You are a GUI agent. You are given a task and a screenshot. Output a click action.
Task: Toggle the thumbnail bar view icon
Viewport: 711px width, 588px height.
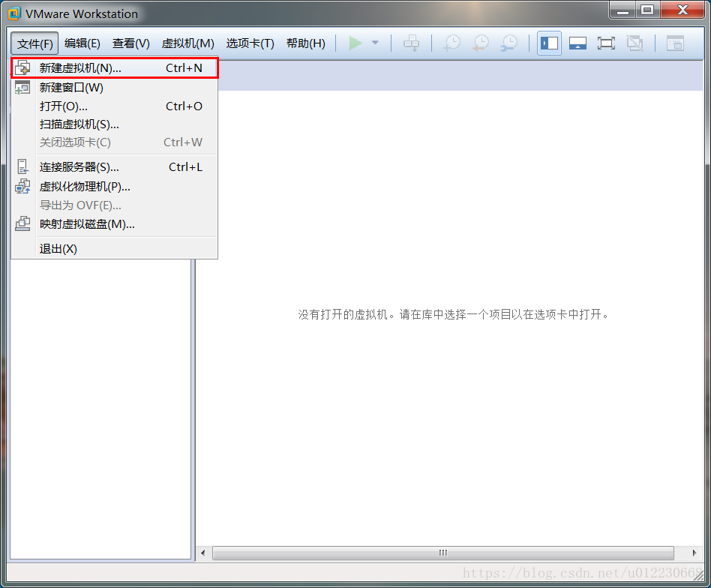(577, 43)
